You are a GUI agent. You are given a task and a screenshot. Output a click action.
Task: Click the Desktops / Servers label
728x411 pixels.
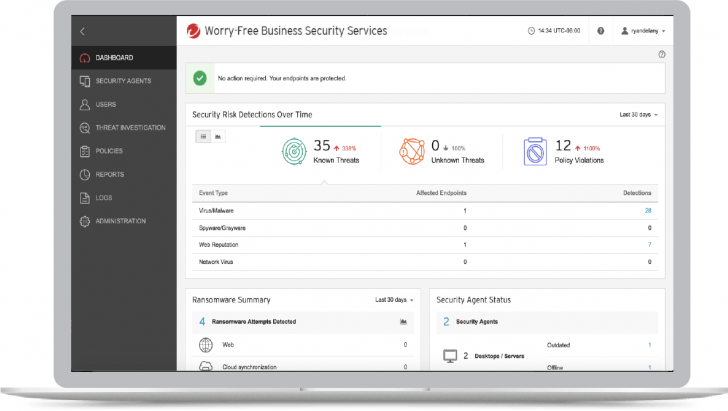click(499, 356)
